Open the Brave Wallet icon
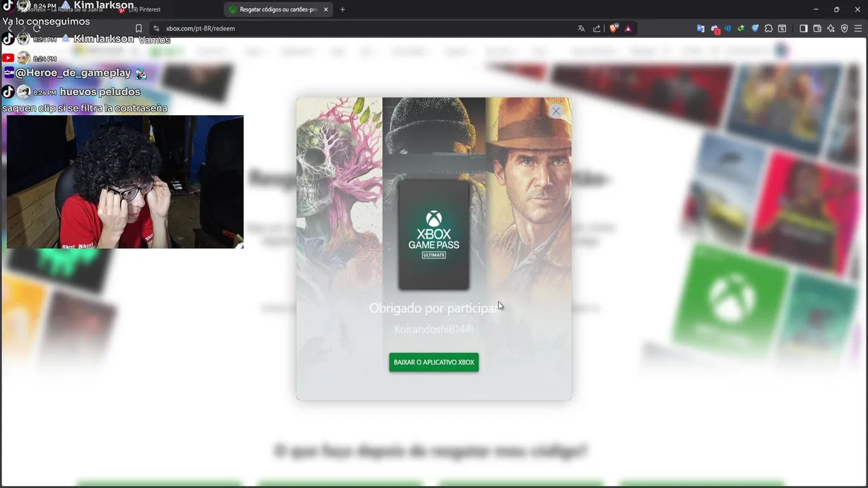 (817, 28)
